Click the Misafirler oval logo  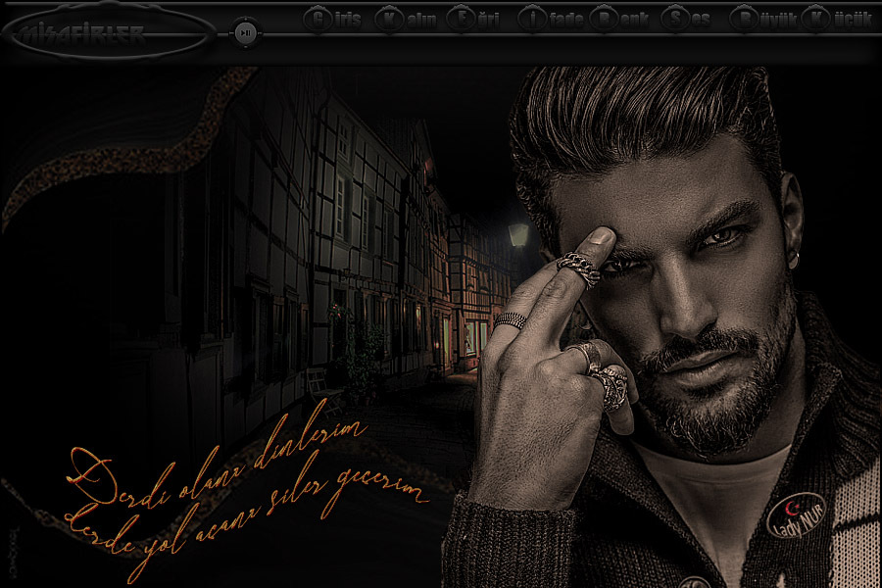pos(108,34)
